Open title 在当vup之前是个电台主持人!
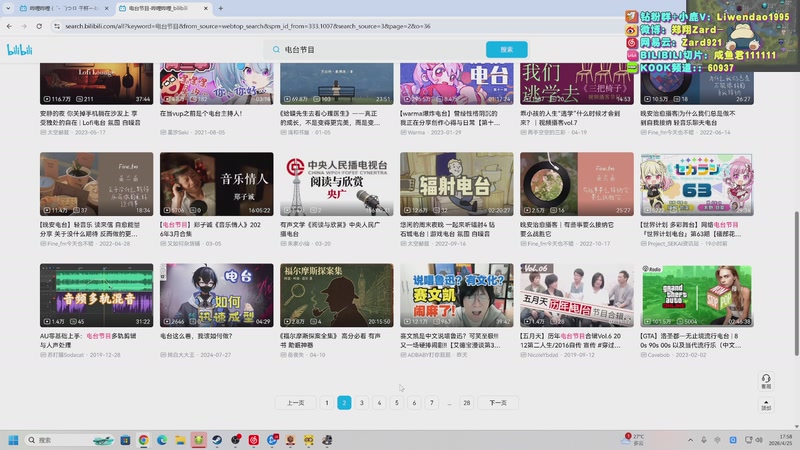Screen dimensions: 800x450 tap(201, 113)
